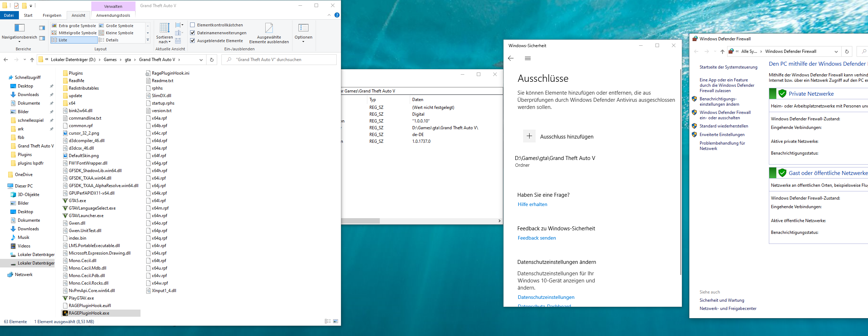Click the blue help question mark in Explorer
Screen dimensions: 868x336
(x=337, y=15)
